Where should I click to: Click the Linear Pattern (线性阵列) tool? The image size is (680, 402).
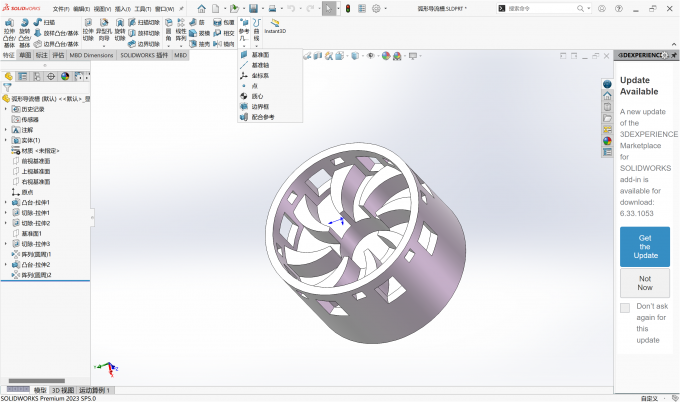point(181,31)
